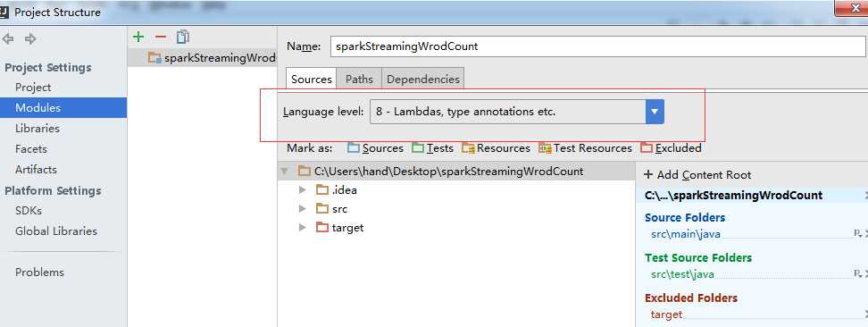Switch to the Paths tab
This screenshot has height=327, width=868.
pyautogui.click(x=359, y=79)
